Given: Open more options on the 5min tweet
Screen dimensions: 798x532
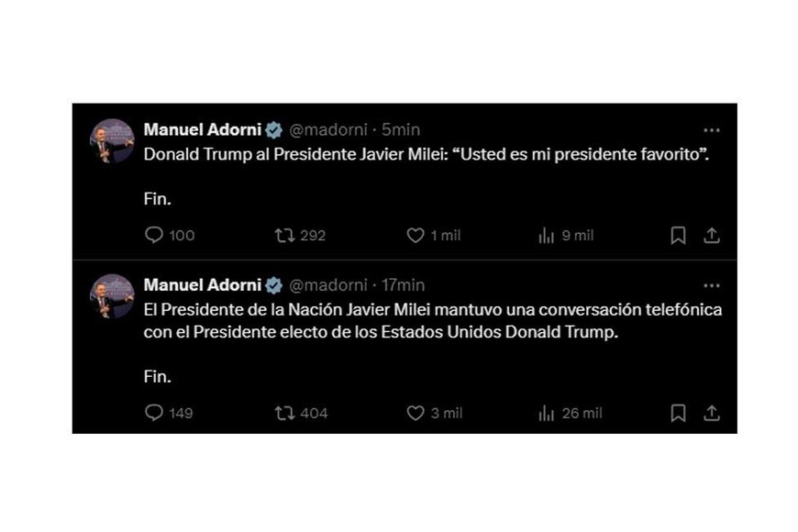Looking at the screenshot, I should click(x=711, y=130).
